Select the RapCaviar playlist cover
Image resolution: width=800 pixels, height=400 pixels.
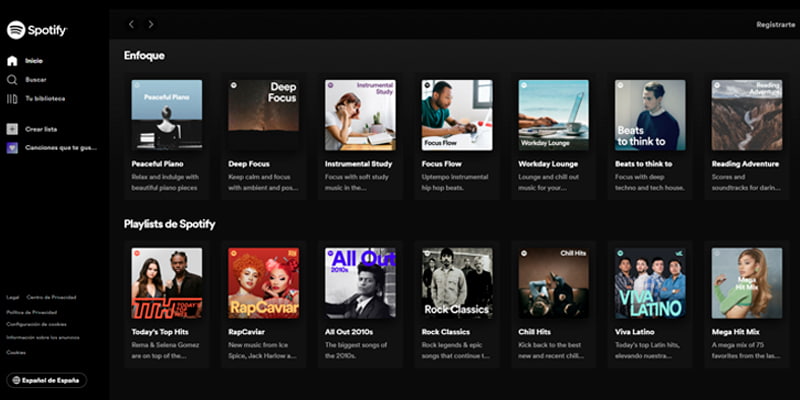click(x=263, y=283)
